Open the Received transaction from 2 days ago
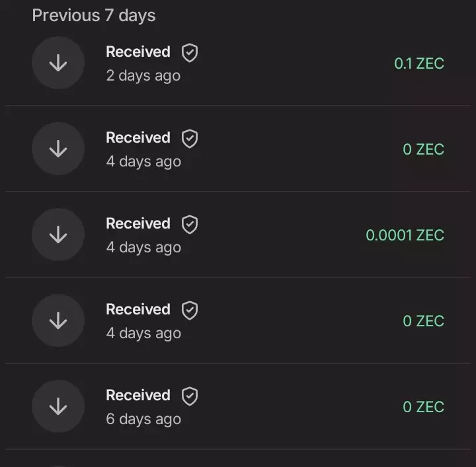The image size is (476, 467). pos(138,52)
